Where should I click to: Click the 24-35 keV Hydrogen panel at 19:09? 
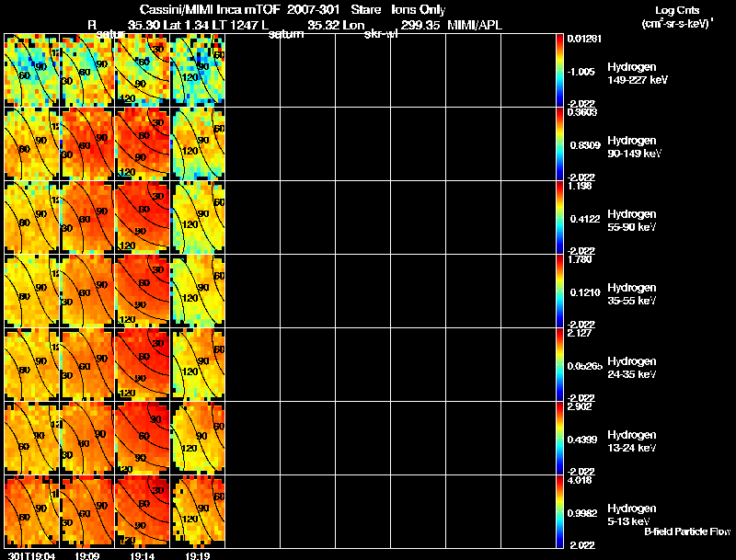[x=86, y=365]
